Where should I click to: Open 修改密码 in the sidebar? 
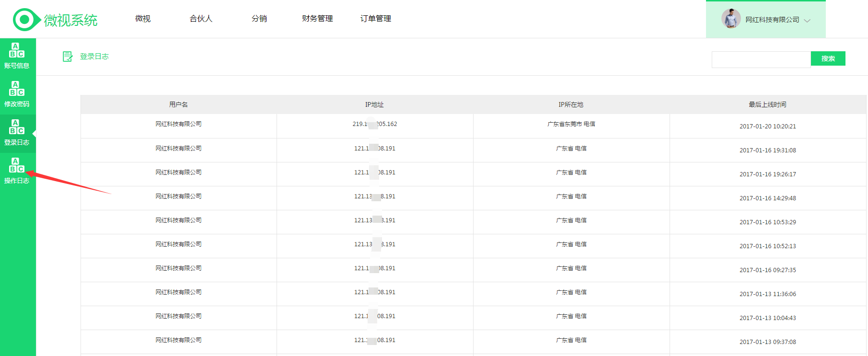(17, 94)
